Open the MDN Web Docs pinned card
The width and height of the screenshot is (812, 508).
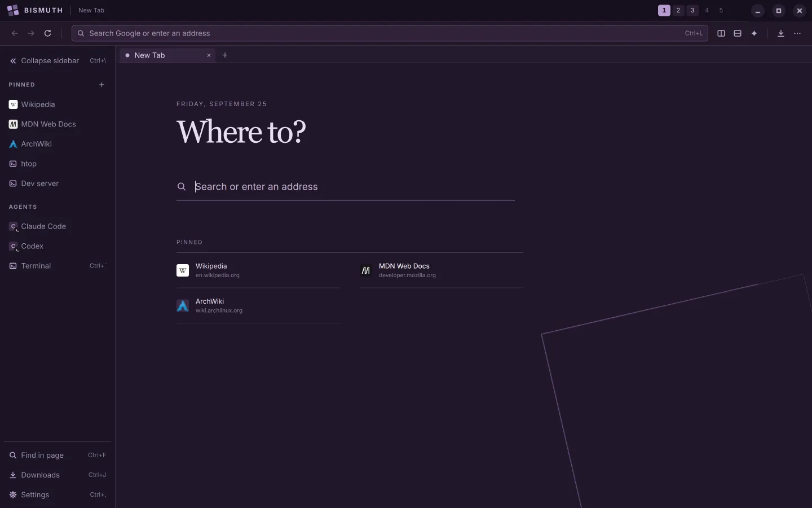[x=442, y=270]
